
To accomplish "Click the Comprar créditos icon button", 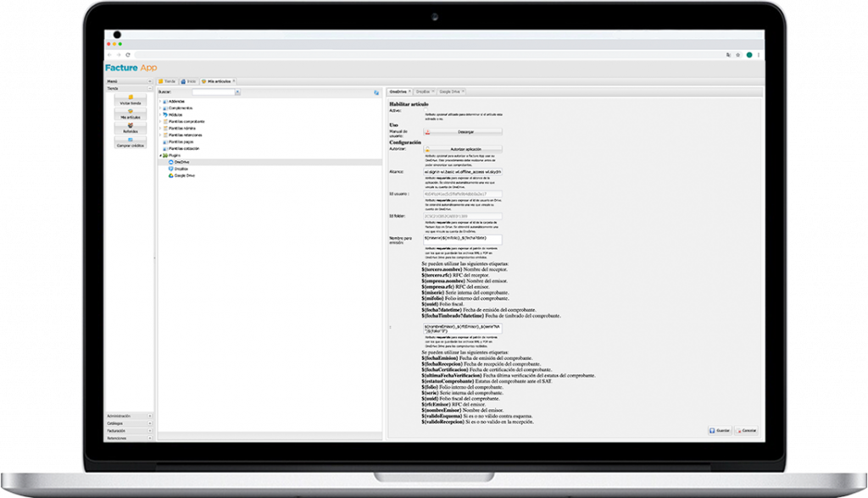I will click(x=130, y=142).
